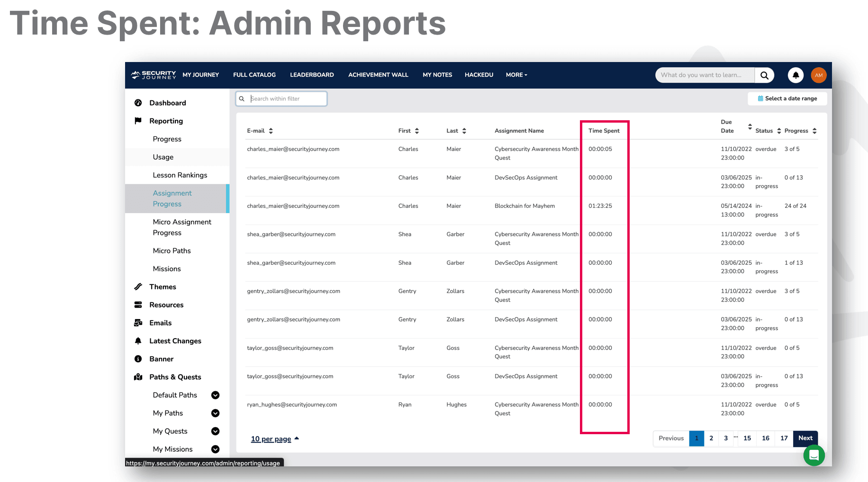Sort table by Progress column

coord(814,131)
